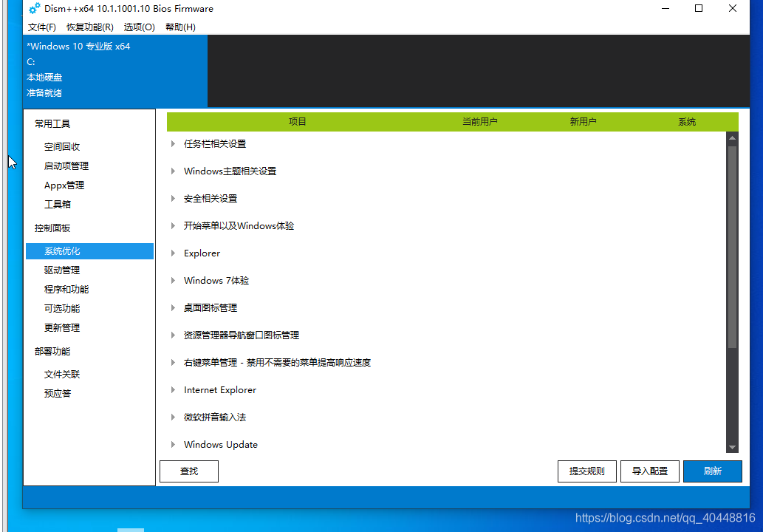This screenshot has height=532, width=763.
Task: Click the 刷新 button
Action: [x=712, y=471]
